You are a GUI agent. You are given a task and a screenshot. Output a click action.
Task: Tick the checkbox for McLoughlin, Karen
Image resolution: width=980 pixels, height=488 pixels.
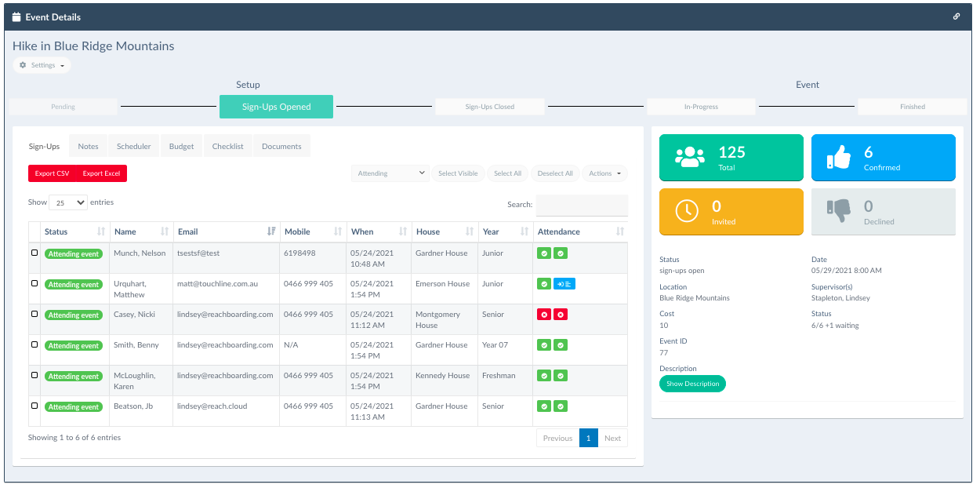(x=34, y=375)
